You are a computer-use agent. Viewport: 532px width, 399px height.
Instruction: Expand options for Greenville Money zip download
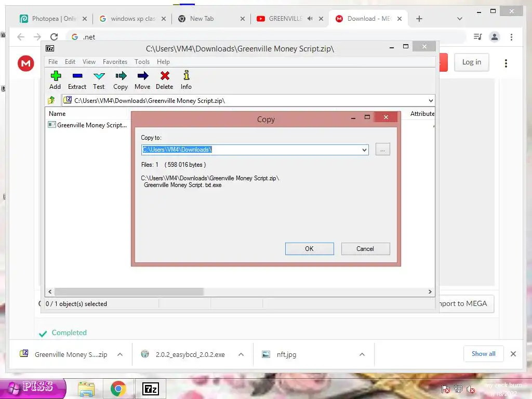pos(120,354)
